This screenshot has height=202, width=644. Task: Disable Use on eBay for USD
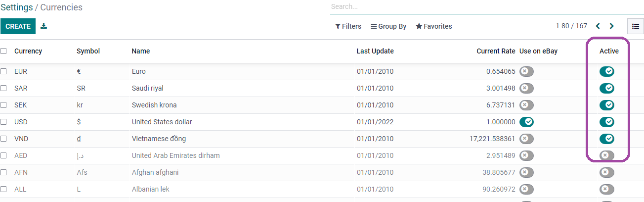(x=526, y=122)
